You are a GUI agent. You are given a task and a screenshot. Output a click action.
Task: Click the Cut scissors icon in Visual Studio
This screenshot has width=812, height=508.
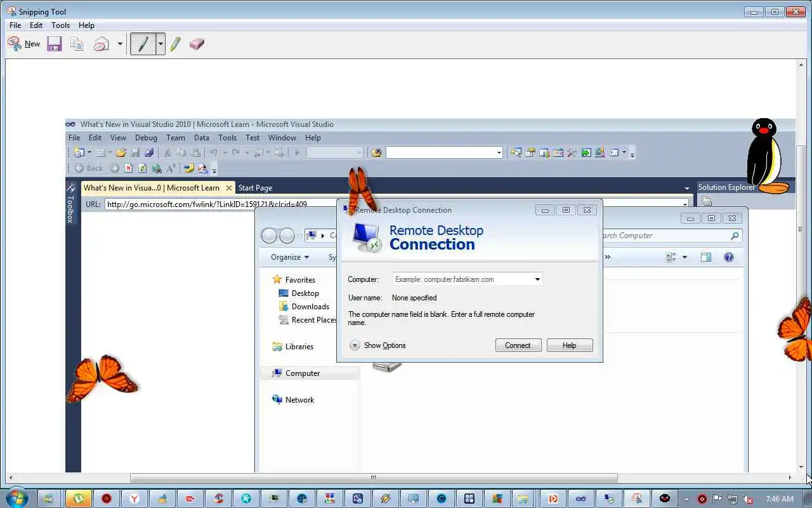(x=167, y=152)
